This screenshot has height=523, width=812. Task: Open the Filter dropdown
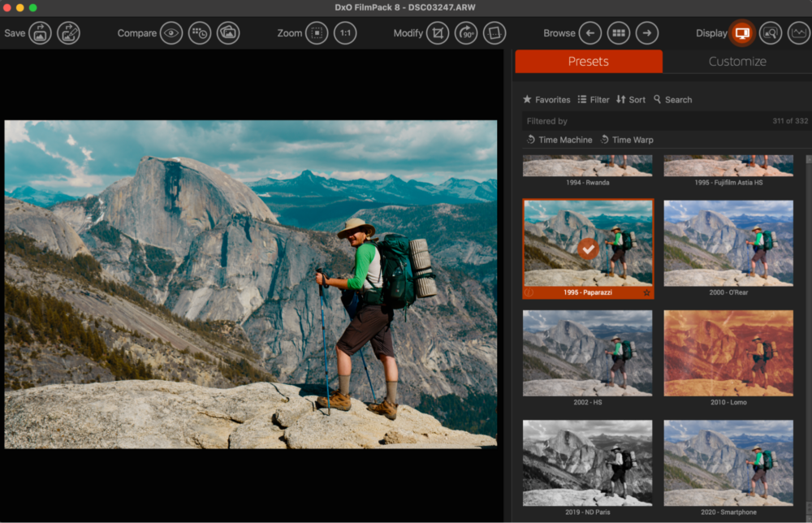coord(594,100)
